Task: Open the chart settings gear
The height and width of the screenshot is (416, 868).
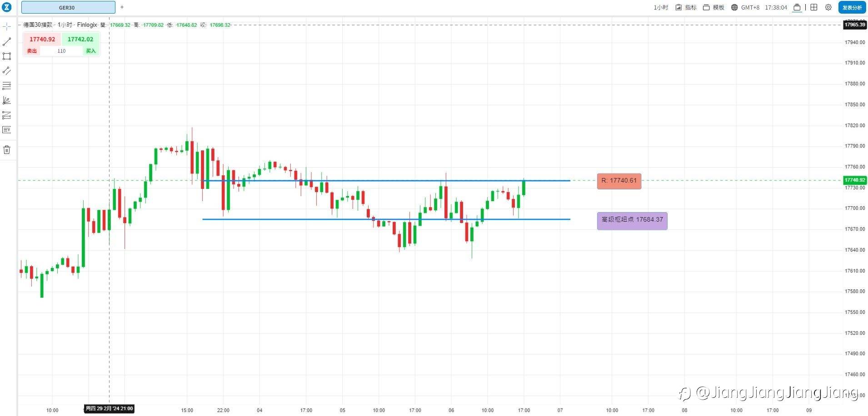Action: click(828, 7)
